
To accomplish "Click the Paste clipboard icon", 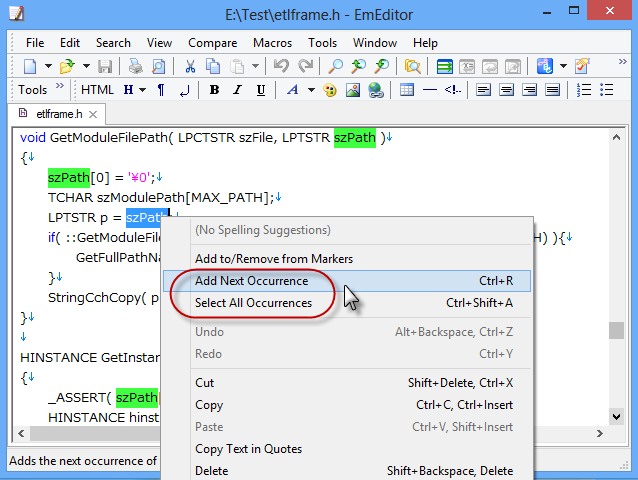I will [x=237, y=66].
